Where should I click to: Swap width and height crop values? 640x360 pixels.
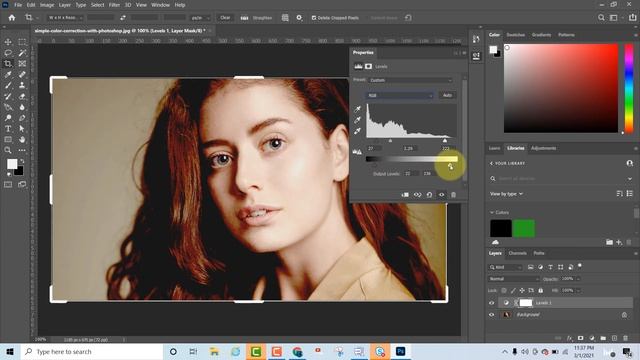coord(123,18)
